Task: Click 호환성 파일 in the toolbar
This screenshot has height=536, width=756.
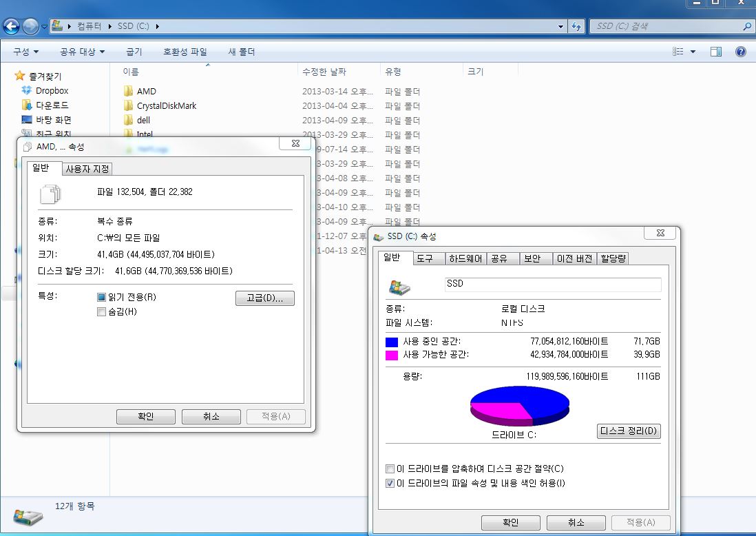Action: tap(185, 52)
